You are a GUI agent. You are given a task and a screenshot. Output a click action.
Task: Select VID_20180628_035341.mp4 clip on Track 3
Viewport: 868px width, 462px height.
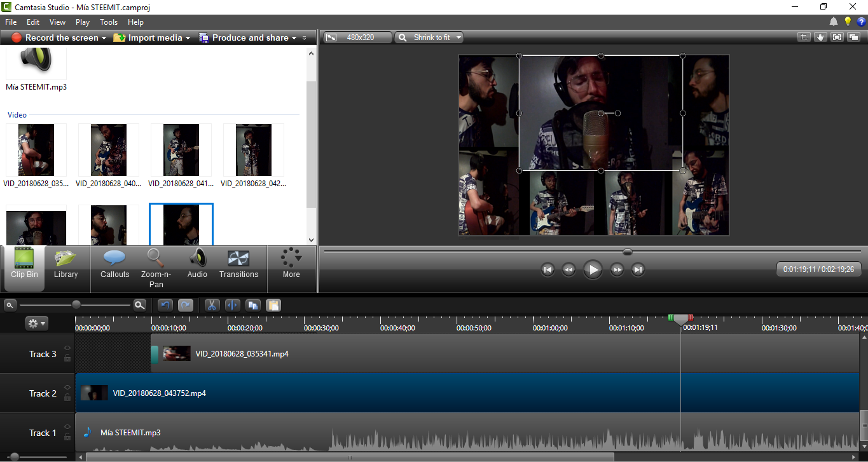pos(506,353)
